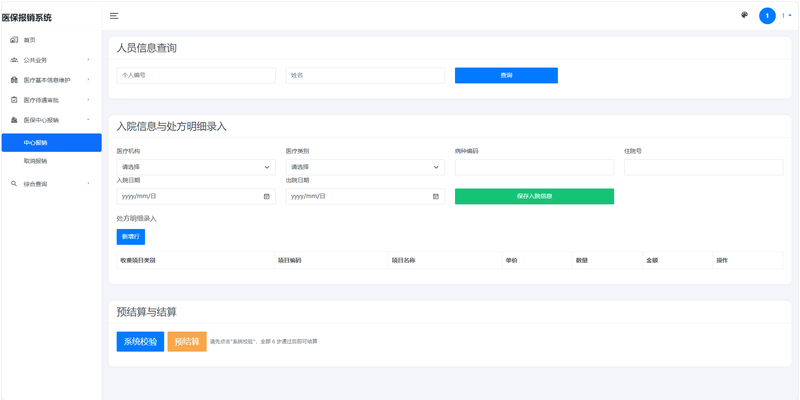Click the 人员信息查询 heading
800x400 pixels.
(x=147, y=48)
